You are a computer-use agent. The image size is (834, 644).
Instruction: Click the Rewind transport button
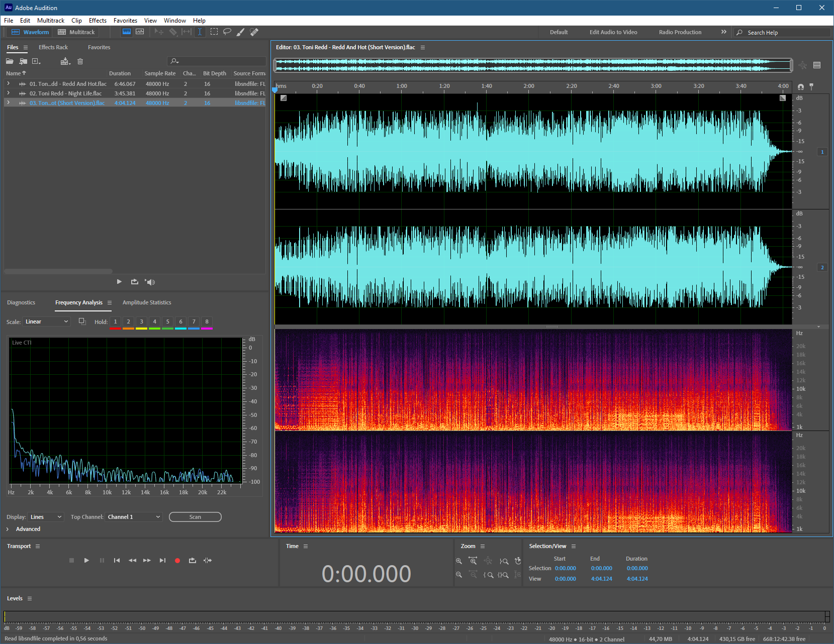tap(132, 560)
